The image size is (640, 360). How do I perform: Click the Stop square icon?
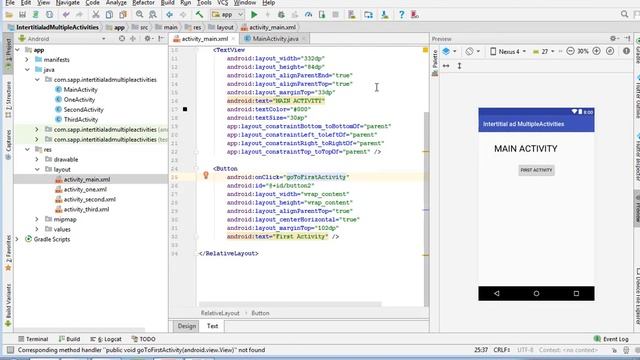pyautogui.click(x=336, y=15)
